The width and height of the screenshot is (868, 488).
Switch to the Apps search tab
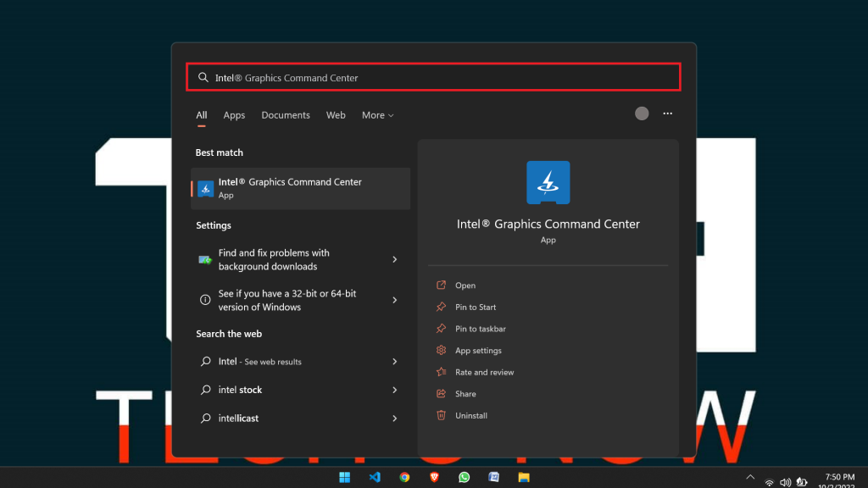click(234, 115)
